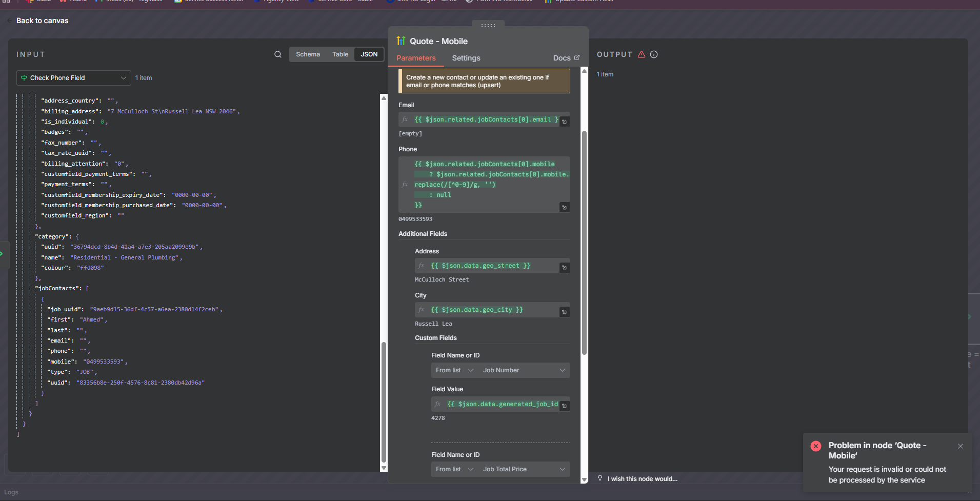Switch input view to Schema
This screenshot has height=501, width=980.
tap(308, 54)
